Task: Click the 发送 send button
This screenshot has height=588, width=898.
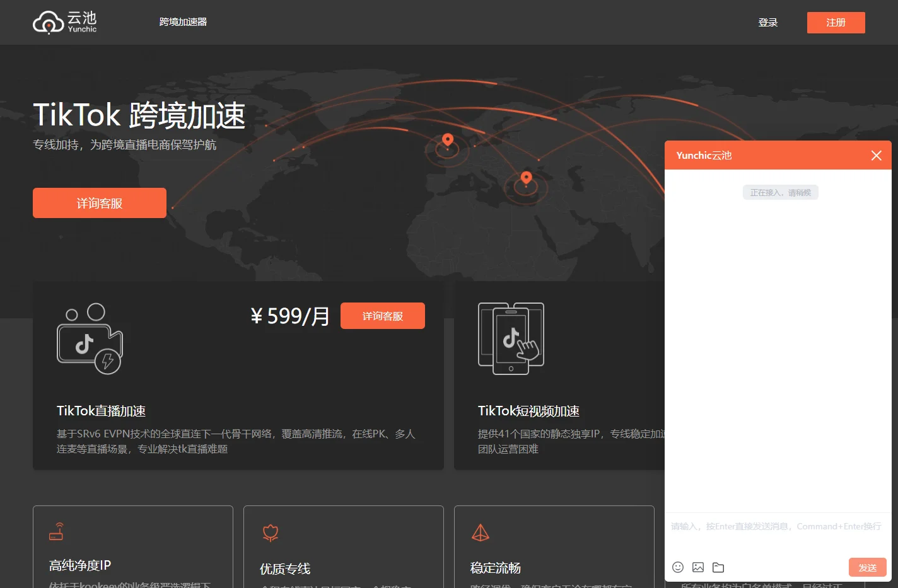Action: 868,567
